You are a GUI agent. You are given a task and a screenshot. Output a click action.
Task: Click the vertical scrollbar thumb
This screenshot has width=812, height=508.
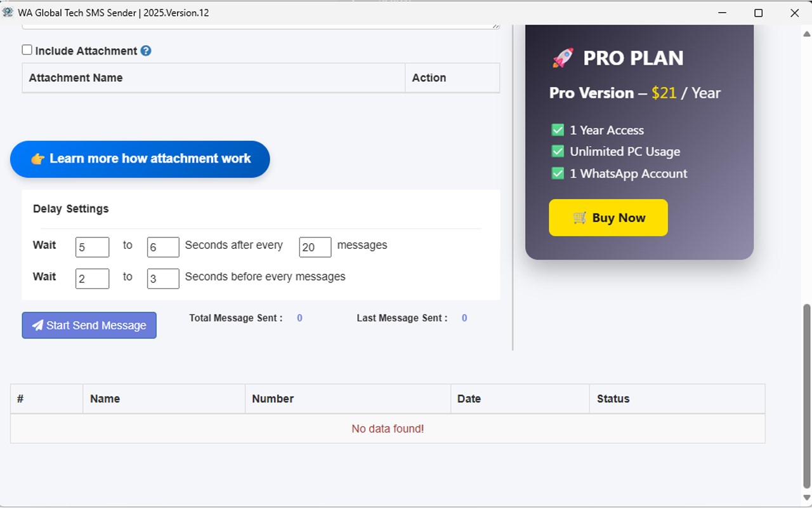[x=807, y=394]
